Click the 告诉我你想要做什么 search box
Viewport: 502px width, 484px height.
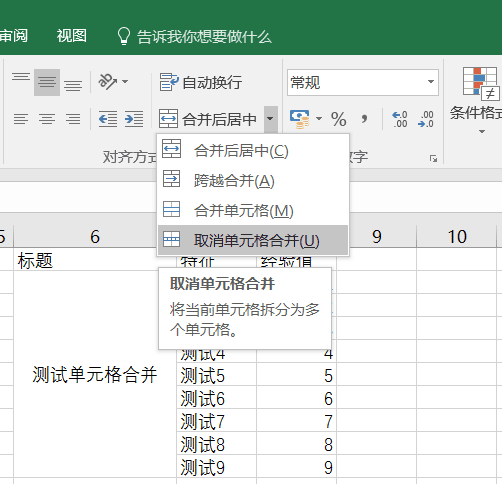pyautogui.click(x=195, y=36)
